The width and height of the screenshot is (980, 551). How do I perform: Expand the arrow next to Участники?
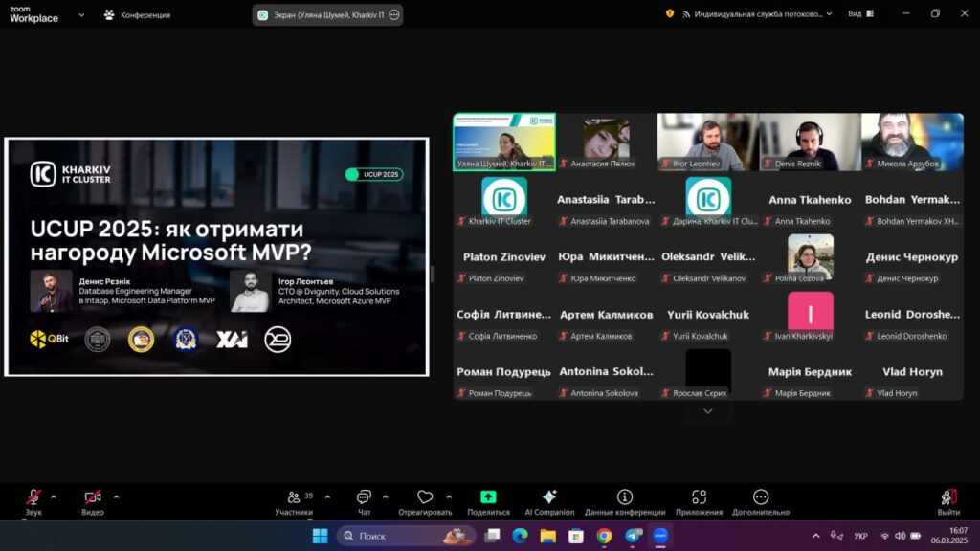pyautogui.click(x=327, y=497)
